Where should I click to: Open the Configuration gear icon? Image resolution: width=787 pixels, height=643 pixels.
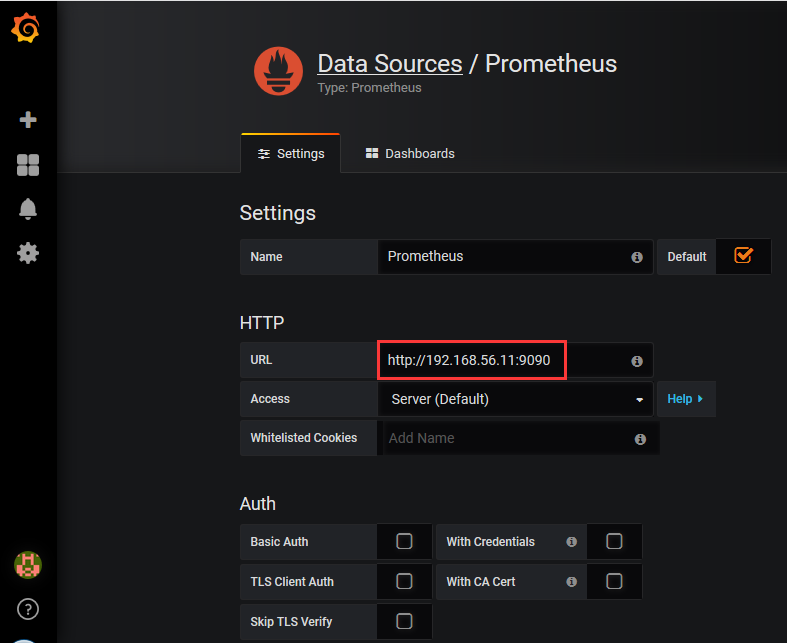(x=28, y=253)
